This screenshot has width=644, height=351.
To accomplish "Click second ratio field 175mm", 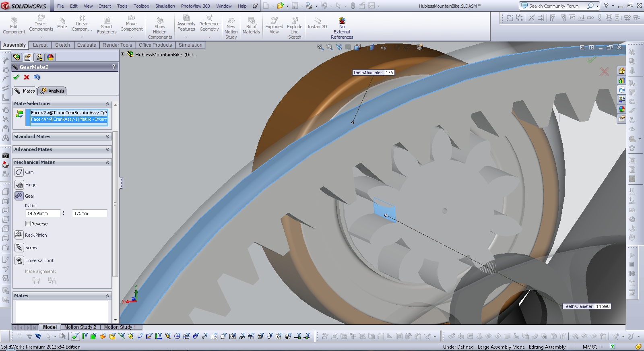I will point(90,213).
